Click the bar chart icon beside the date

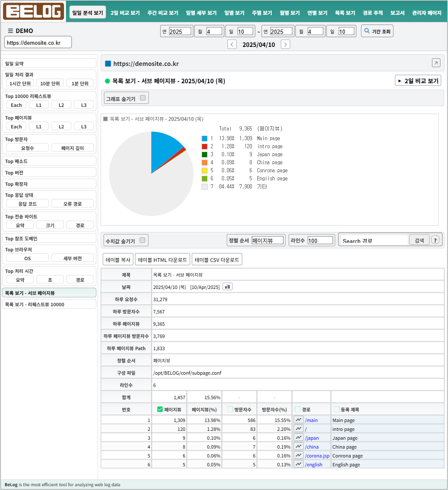[x=227, y=286]
